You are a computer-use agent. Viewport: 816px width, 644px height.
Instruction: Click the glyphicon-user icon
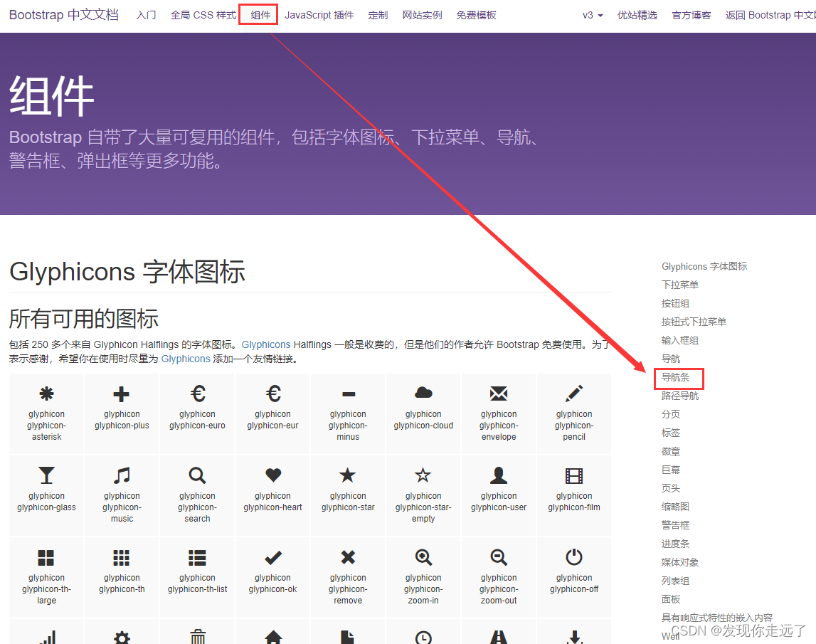coord(498,475)
